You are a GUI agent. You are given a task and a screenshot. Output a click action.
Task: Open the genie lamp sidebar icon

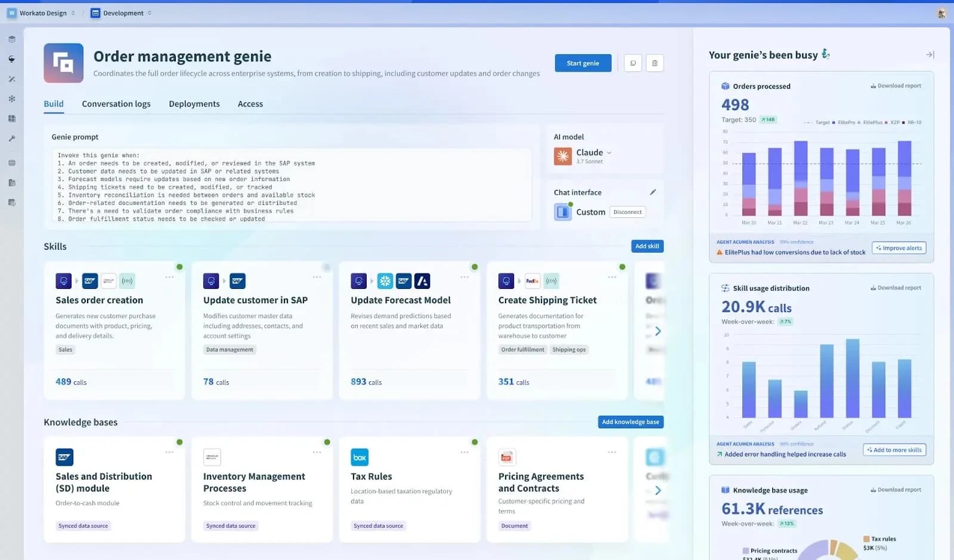pos(11,59)
